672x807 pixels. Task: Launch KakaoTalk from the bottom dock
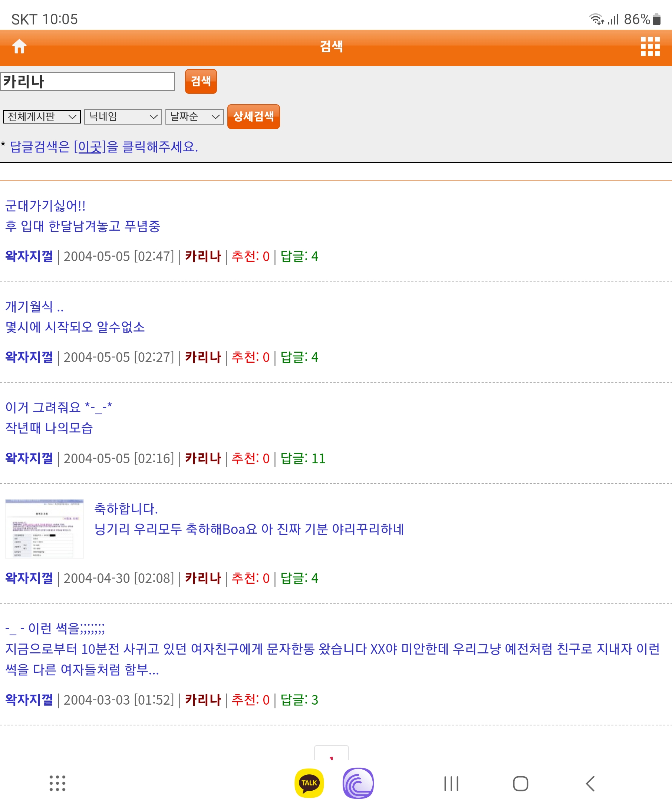[309, 783]
